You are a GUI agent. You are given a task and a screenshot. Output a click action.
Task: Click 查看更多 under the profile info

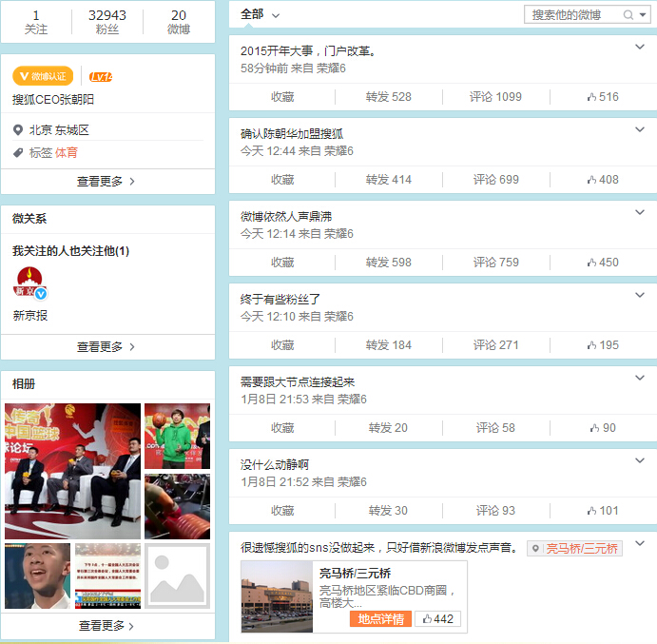click(107, 182)
